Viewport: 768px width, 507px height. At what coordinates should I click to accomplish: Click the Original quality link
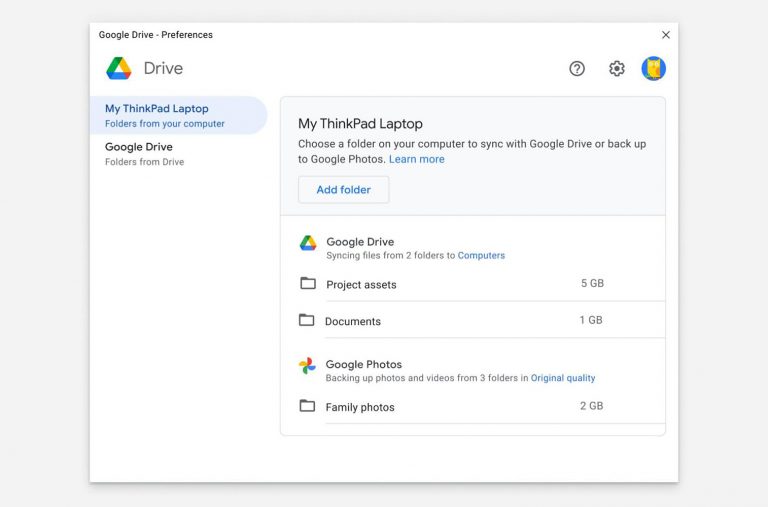coord(563,379)
